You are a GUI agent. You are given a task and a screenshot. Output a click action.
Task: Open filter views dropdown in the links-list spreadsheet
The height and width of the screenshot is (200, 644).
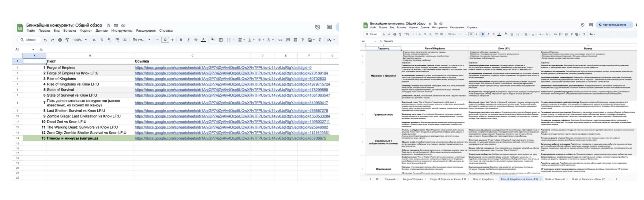tap(311, 40)
